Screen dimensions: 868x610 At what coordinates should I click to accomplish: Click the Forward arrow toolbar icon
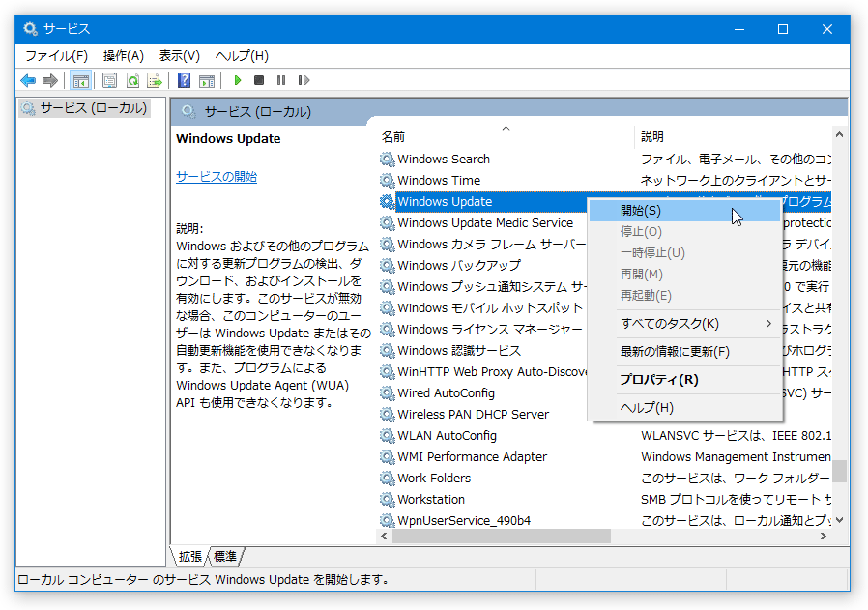50,81
